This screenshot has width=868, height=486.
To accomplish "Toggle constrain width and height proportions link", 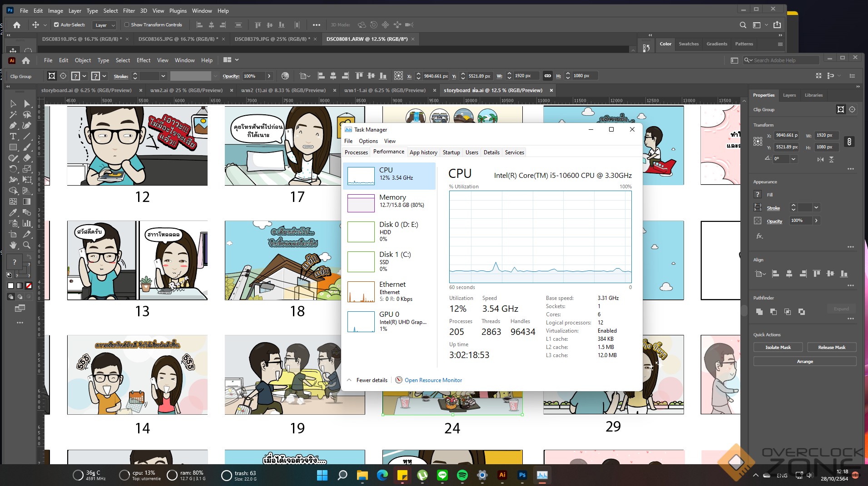I will 849,142.
